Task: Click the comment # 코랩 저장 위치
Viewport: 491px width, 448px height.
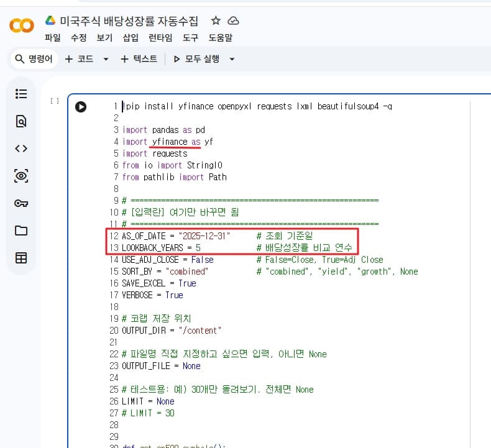Action: [156, 319]
